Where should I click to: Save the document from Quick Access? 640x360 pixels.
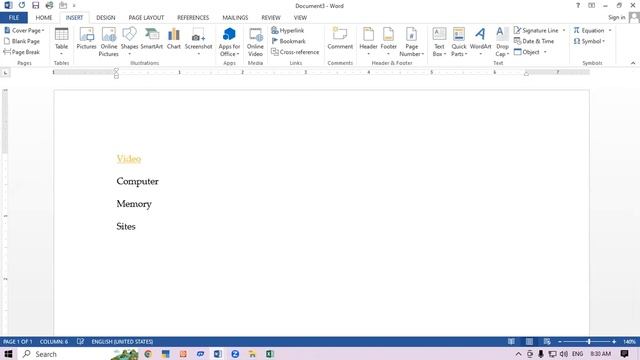click(36, 6)
